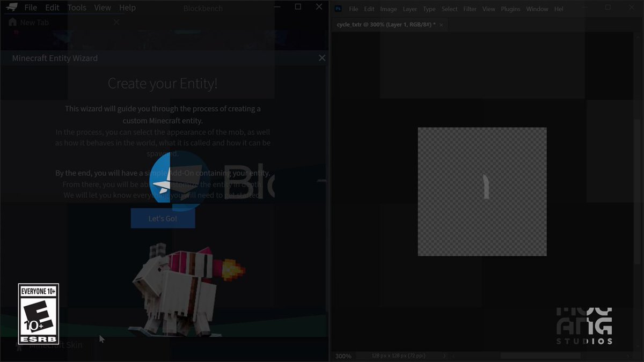Open Photoshop Window menu

pos(537,9)
